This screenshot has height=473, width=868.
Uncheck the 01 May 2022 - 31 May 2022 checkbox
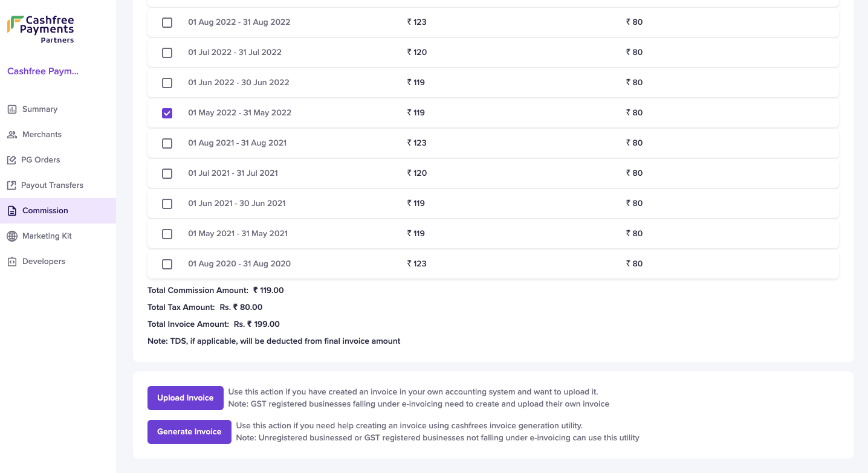tap(167, 113)
